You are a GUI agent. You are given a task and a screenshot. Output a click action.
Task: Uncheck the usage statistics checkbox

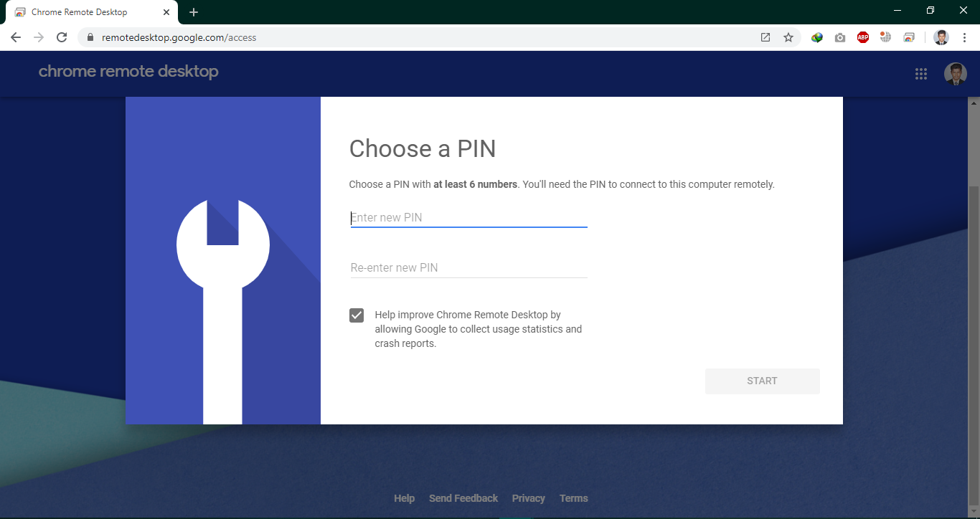point(357,315)
